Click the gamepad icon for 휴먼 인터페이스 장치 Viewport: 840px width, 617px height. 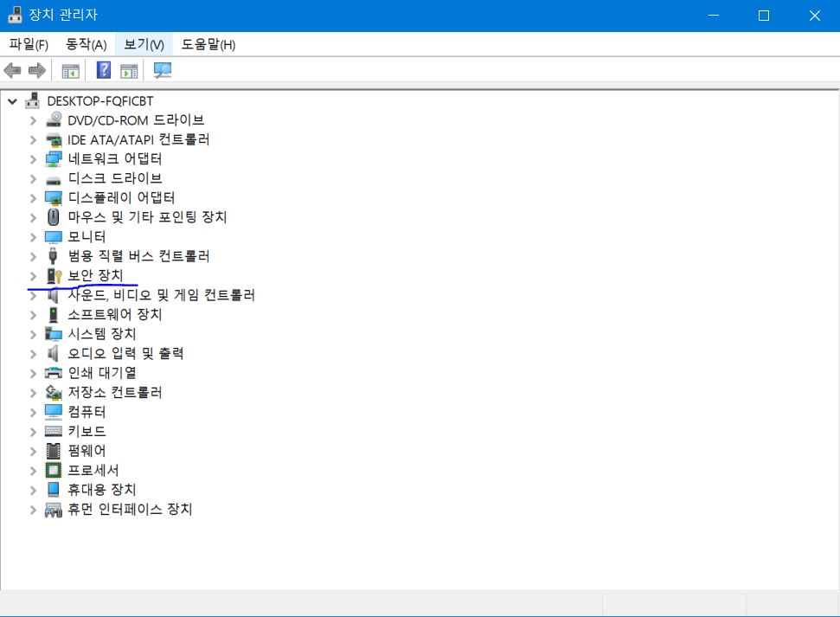[x=53, y=510]
